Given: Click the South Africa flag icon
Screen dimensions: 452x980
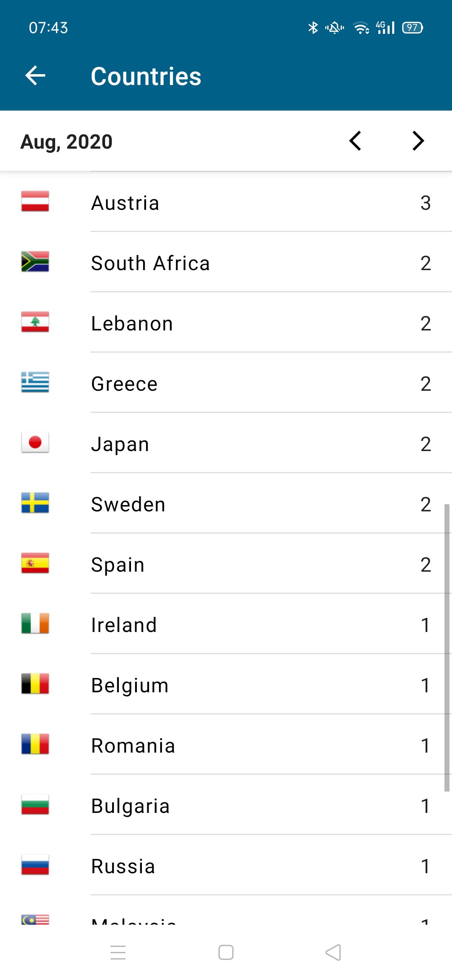Looking at the screenshot, I should [x=35, y=262].
